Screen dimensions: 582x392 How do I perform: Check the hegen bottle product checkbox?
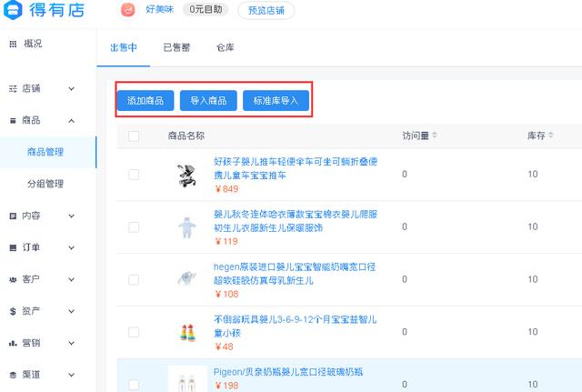coord(134,279)
